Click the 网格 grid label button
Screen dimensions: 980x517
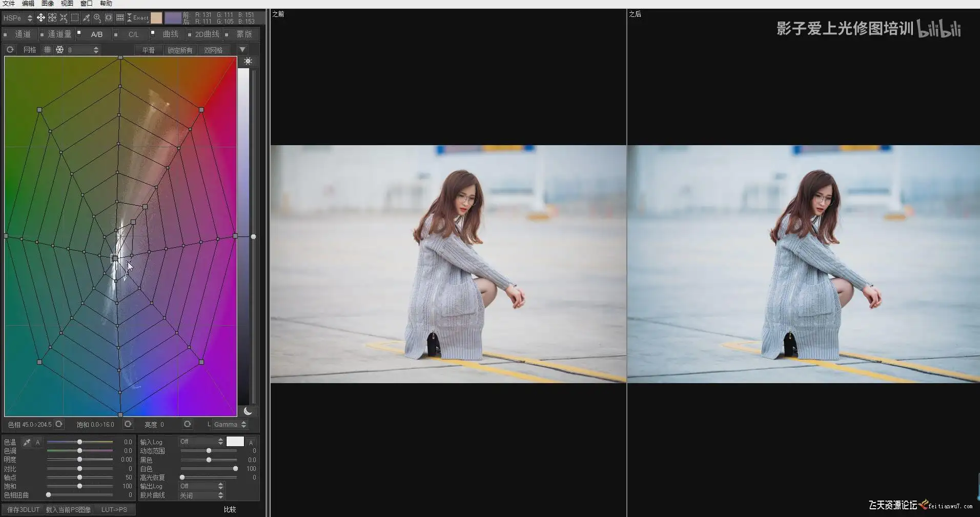coord(30,50)
